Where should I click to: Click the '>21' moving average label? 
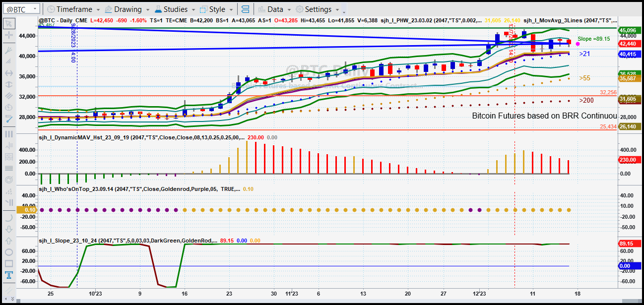(584, 54)
